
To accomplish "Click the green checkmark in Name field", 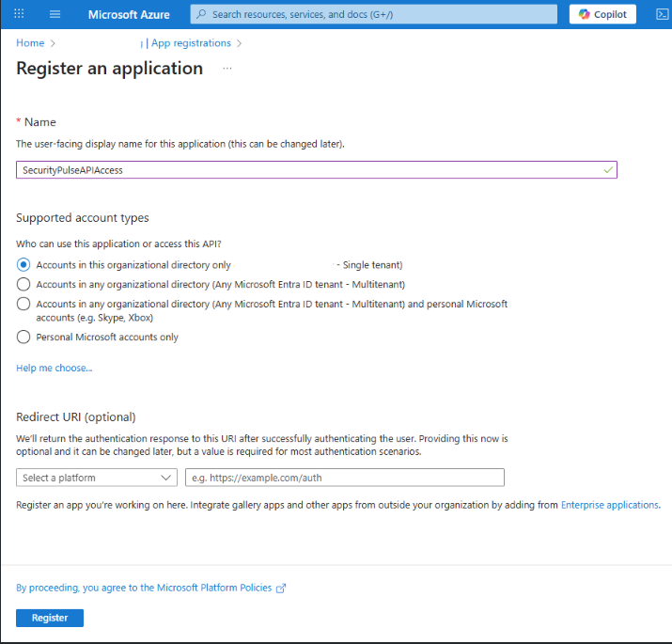I will click(x=608, y=170).
